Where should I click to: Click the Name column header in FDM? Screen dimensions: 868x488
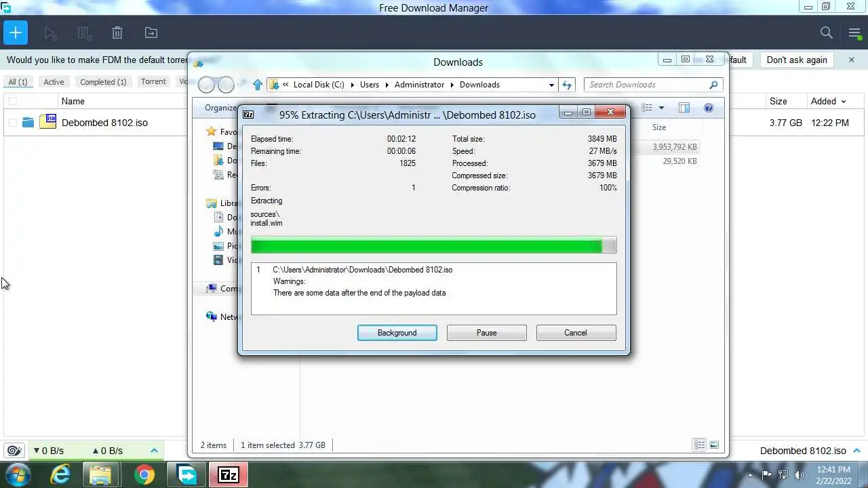73,101
